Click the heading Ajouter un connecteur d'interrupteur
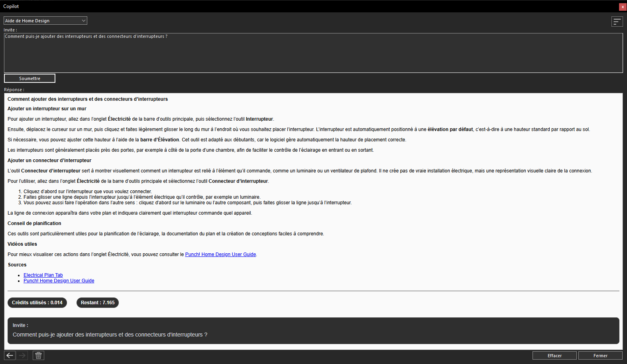The width and height of the screenshot is (627, 364). (49, 160)
